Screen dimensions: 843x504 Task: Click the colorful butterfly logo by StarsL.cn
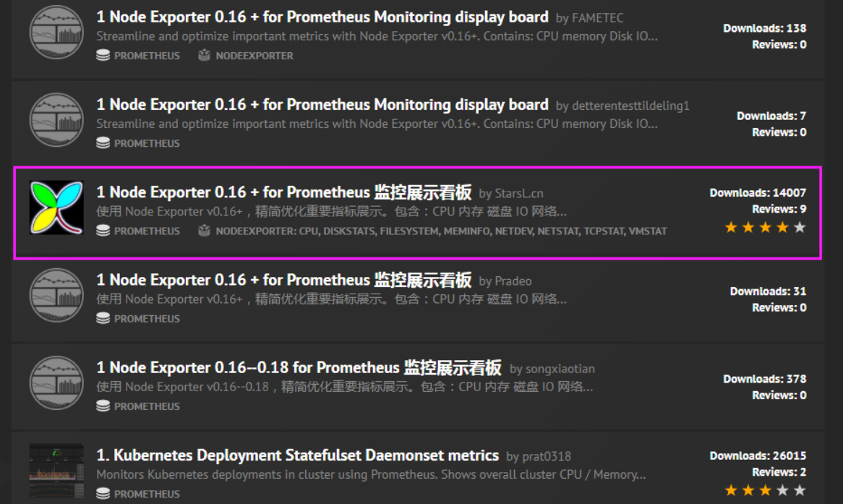[56, 208]
